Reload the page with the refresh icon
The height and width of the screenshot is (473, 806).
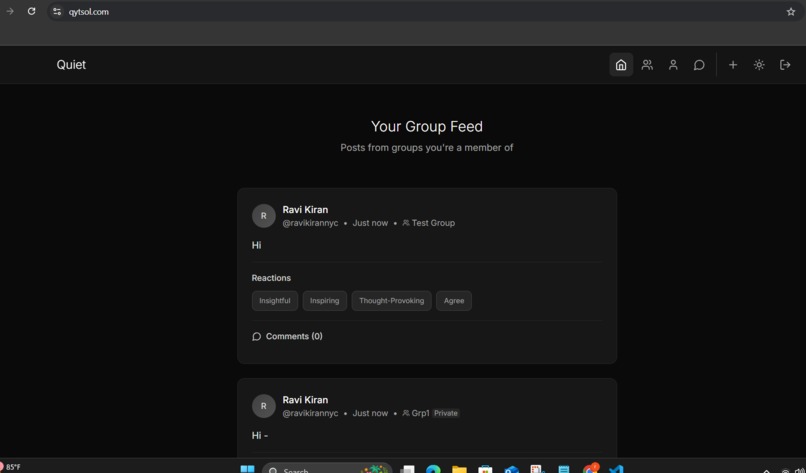click(x=31, y=11)
